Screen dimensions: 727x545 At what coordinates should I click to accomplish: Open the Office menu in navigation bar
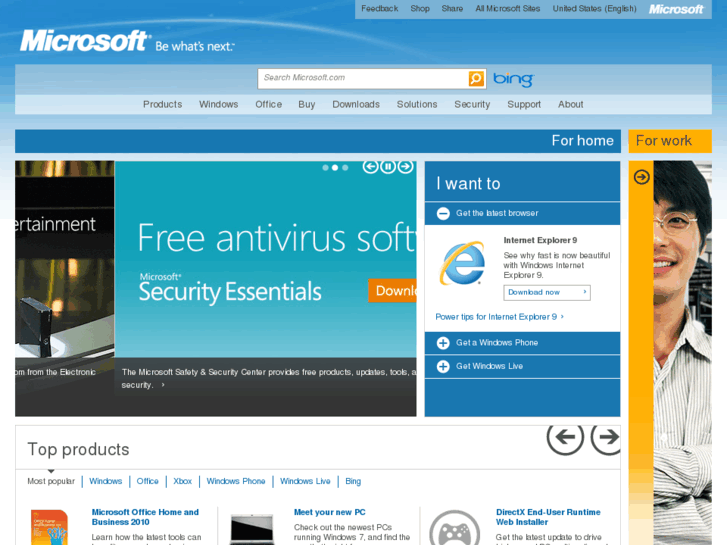pyautogui.click(x=268, y=104)
